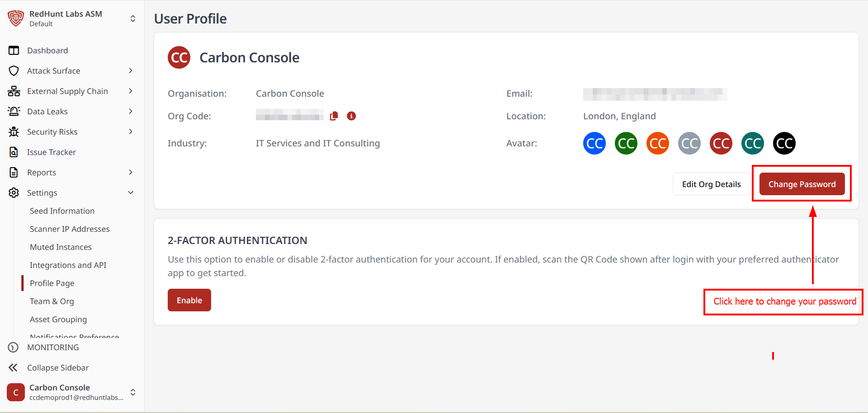
Task: Click the 2-FACTOR AUTHENTICATION heading
Action: pos(237,240)
